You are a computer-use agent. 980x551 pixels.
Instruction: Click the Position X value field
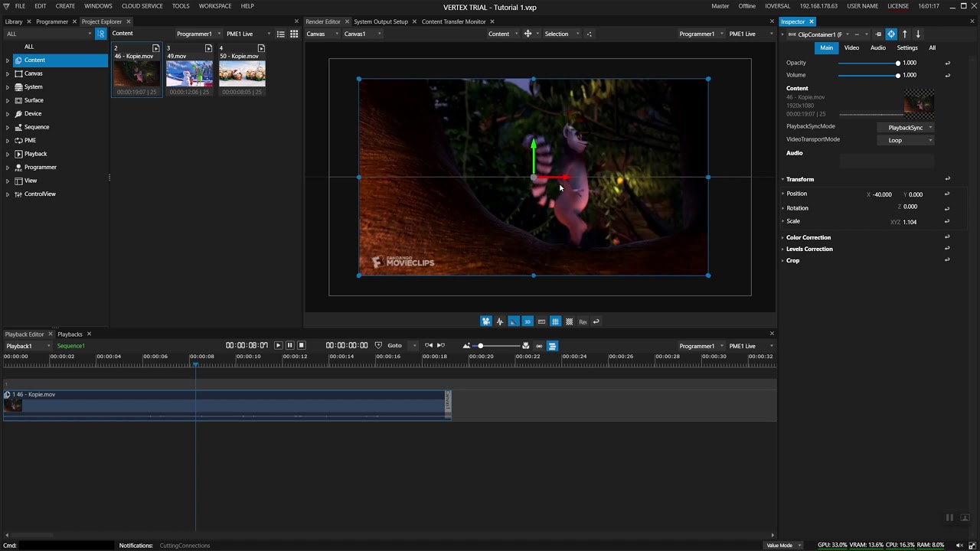[x=882, y=194]
